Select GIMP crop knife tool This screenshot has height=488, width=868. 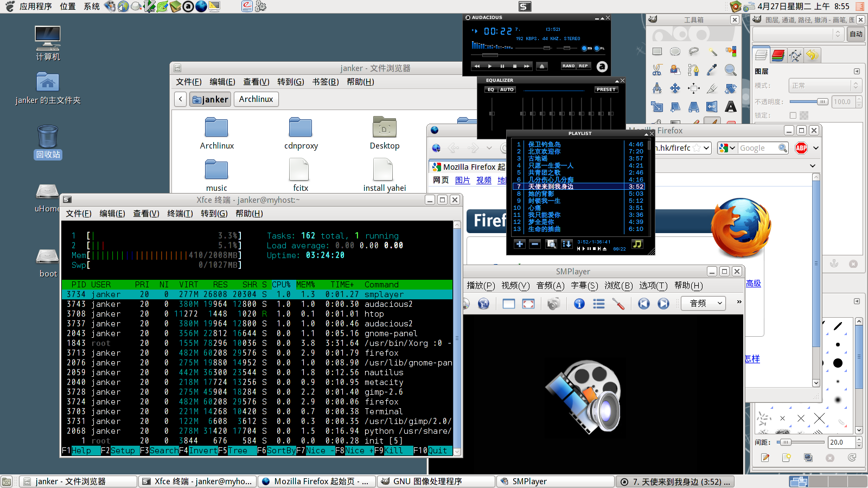coord(712,88)
